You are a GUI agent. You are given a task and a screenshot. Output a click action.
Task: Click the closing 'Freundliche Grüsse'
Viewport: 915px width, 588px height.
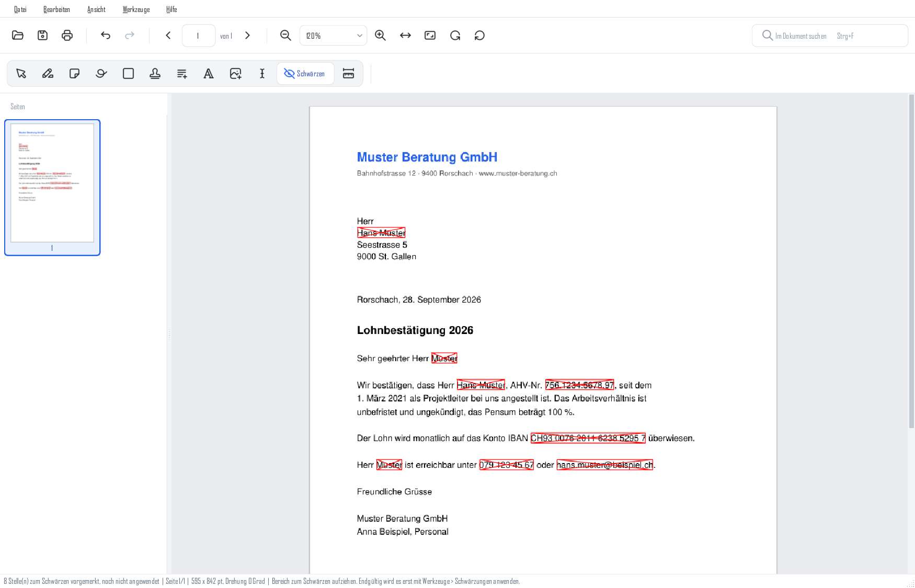pos(394,492)
